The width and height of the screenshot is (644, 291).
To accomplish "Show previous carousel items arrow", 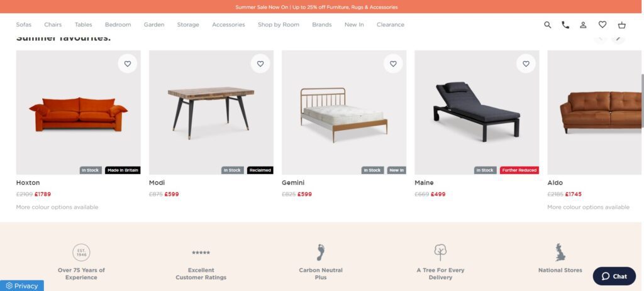I will pyautogui.click(x=601, y=38).
